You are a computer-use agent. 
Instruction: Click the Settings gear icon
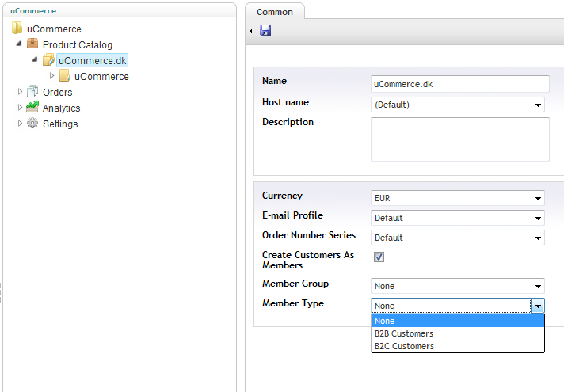[32, 123]
